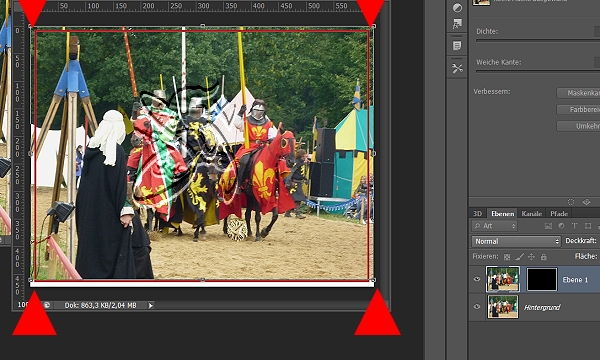Screen dimensions: 600x360
Task: Click the bottom-center transform handle
Action: point(202,280)
